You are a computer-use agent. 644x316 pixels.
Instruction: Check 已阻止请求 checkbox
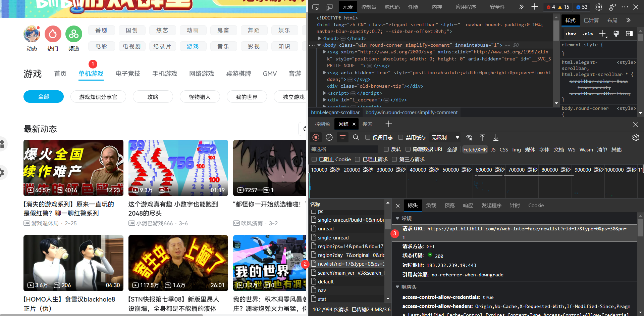click(358, 159)
